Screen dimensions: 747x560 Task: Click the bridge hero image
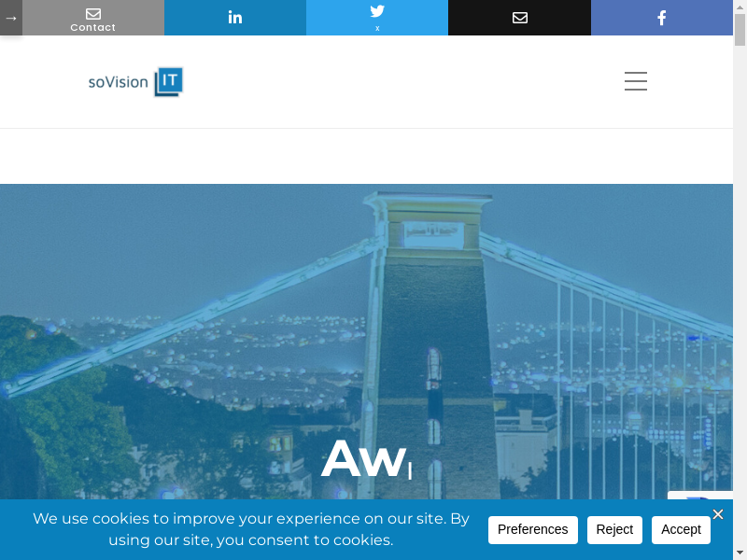tap(366, 342)
